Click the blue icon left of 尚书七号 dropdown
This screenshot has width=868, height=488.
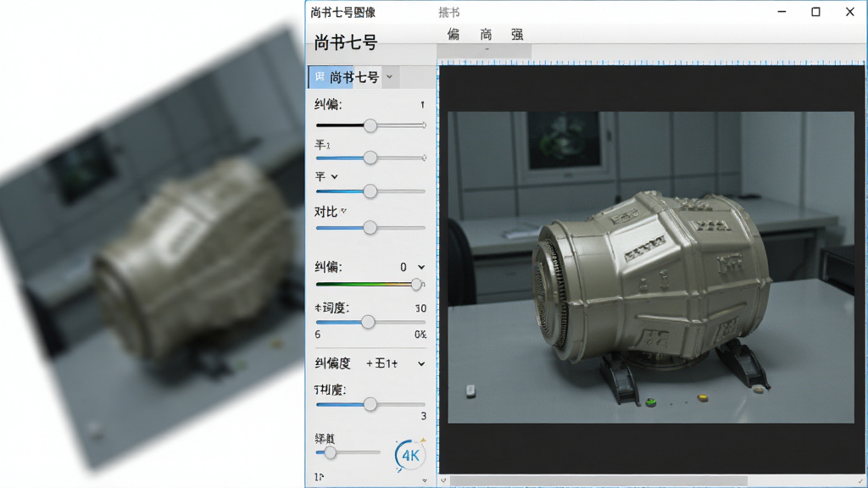pos(320,77)
